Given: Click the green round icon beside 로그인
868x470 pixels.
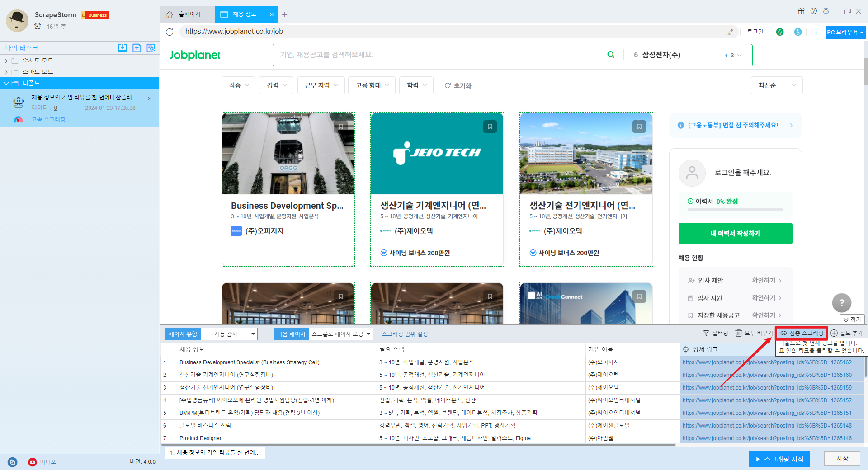Looking at the screenshot, I should click(780, 32).
